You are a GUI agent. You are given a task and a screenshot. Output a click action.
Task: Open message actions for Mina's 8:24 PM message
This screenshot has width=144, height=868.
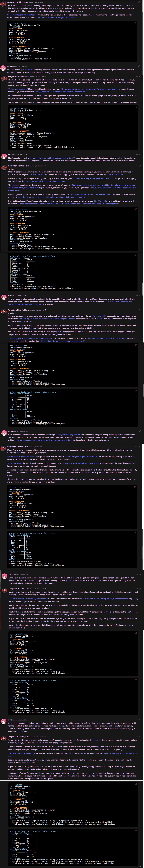pyautogui.click(x=136, y=66)
